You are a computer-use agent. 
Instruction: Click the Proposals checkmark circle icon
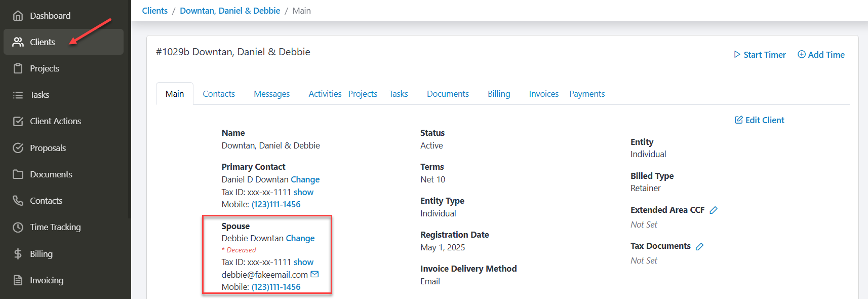point(18,148)
